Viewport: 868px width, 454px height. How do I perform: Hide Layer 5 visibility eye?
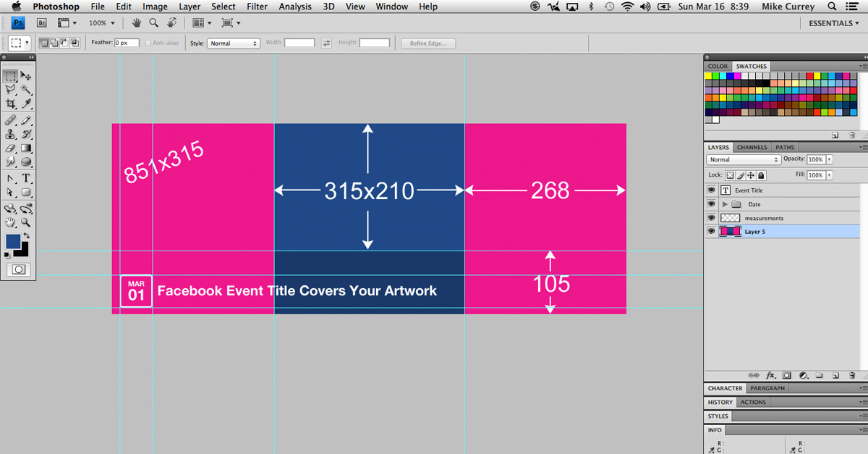point(711,232)
